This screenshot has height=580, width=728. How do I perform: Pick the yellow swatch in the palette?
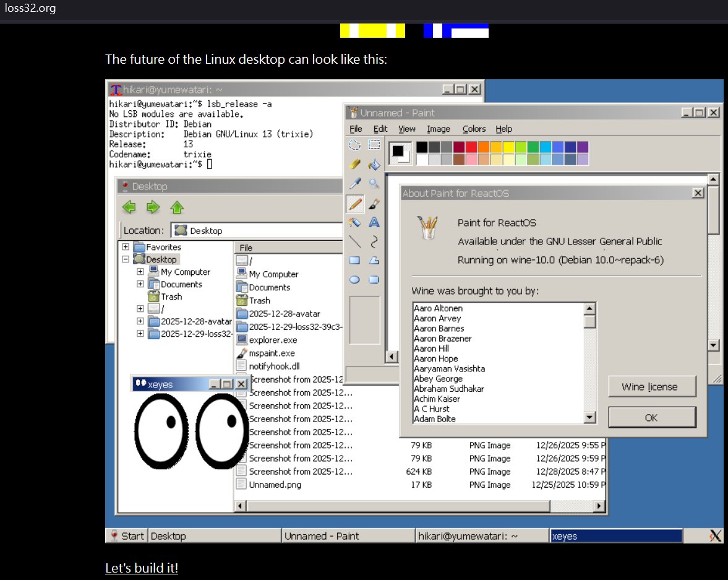[508, 147]
